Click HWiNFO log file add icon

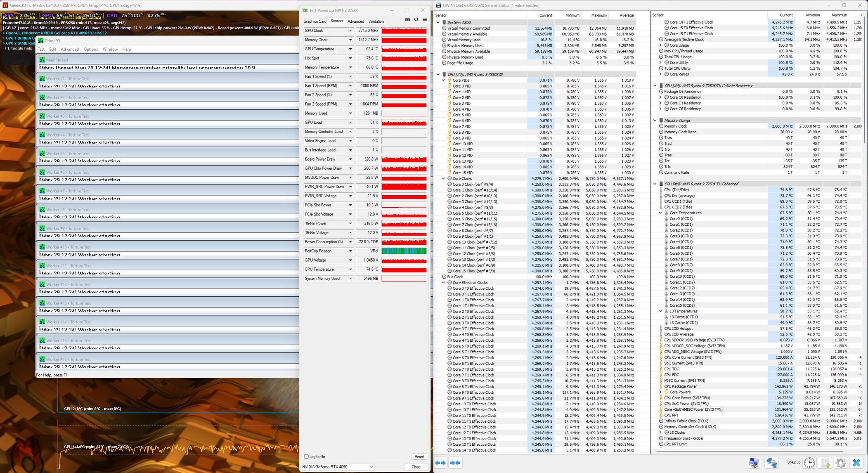825,463
